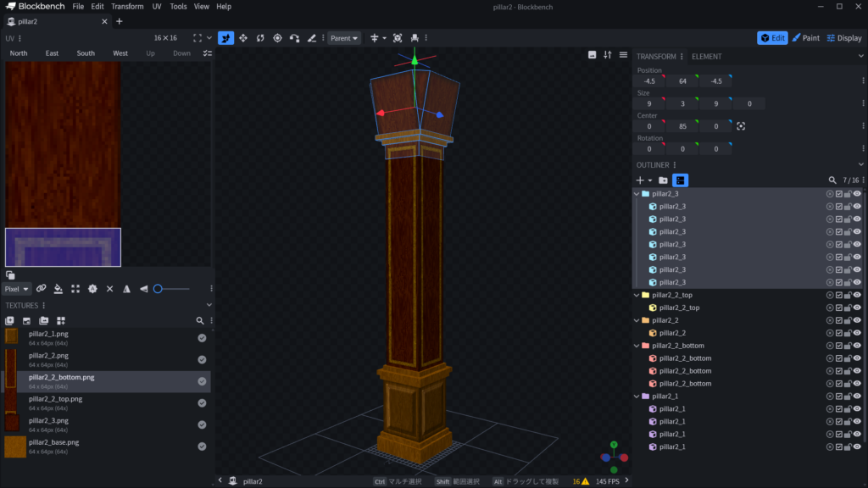Viewport: 868px width, 488px height.
Task: Click the center camera on selection icon
Action: tap(741, 126)
